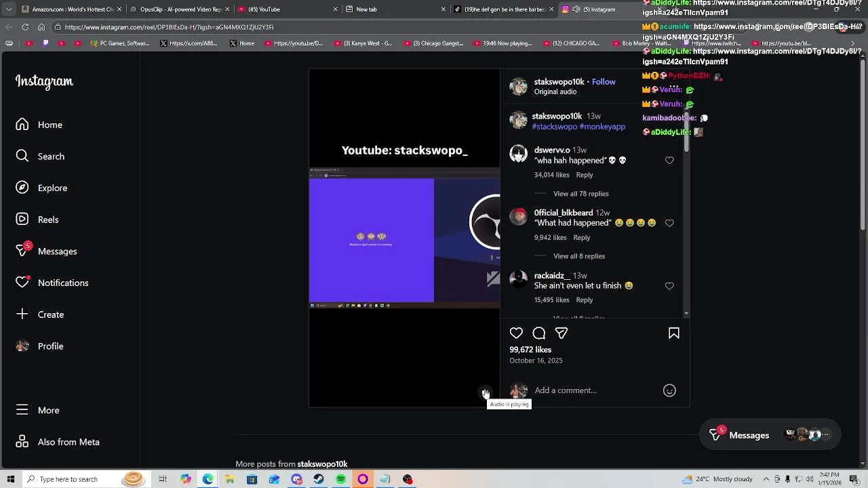Expand View all 78 replies
Image resolution: width=868 pixels, height=488 pixels.
pos(581,194)
